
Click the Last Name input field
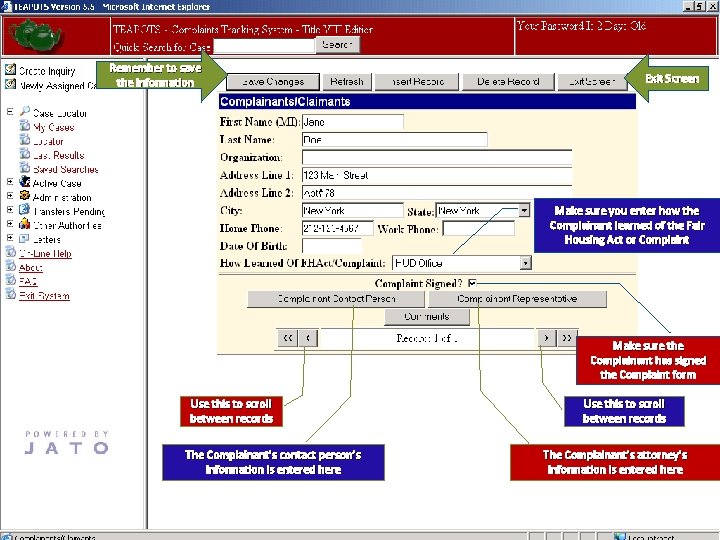(x=394, y=140)
